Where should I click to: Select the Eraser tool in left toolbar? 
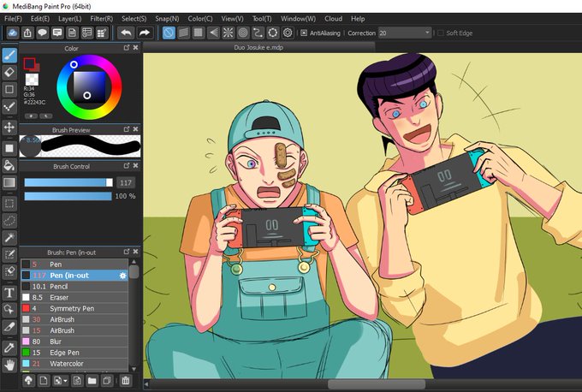point(9,73)
